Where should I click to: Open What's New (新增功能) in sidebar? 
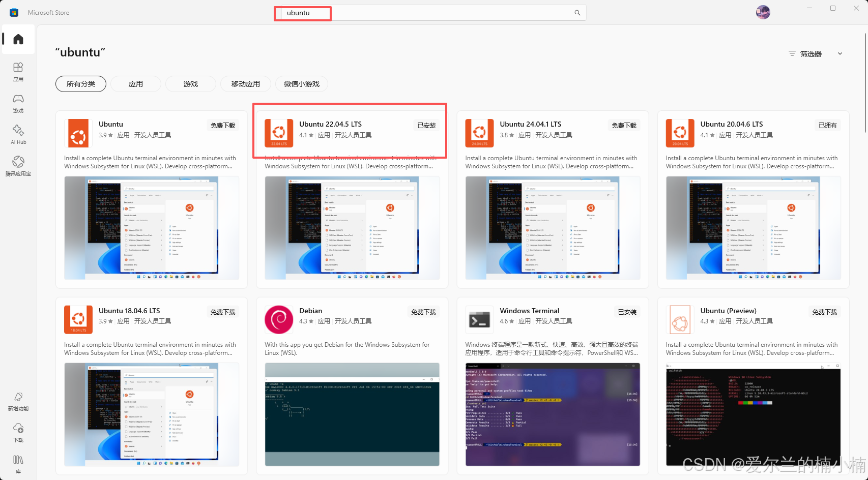pyautogui.click(x=18, y=401)
